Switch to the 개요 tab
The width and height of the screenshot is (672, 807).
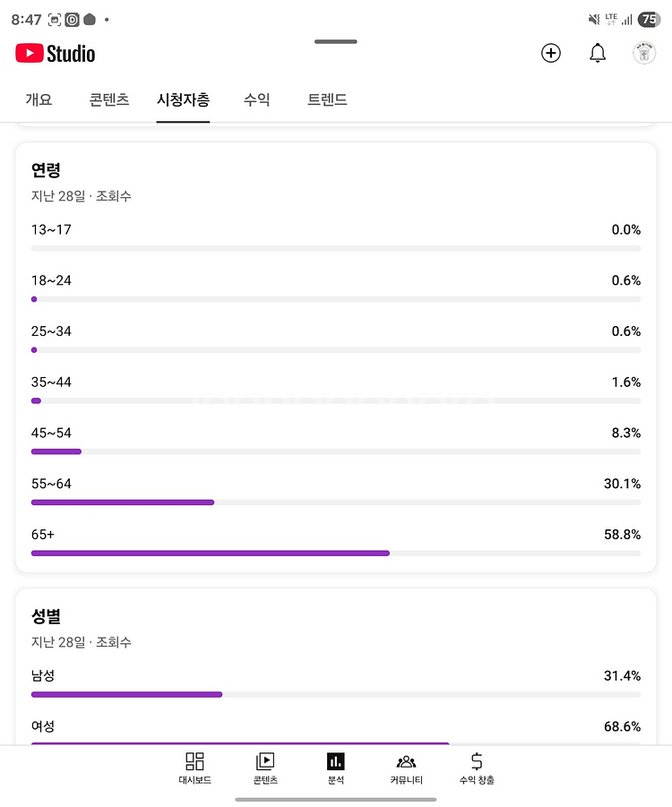(x=39, y=100)
